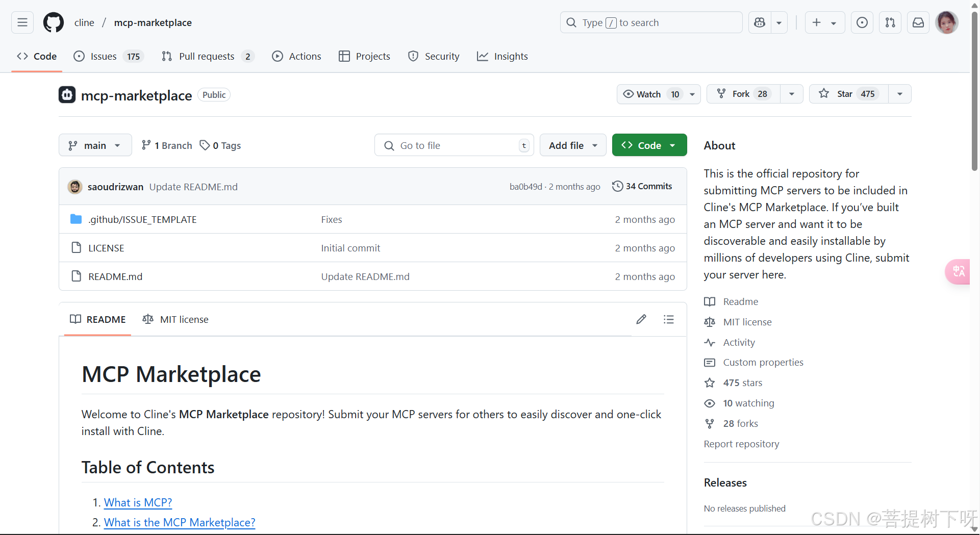Open the Initial commit message
This screenshot has height=535, width=980.
350,248
